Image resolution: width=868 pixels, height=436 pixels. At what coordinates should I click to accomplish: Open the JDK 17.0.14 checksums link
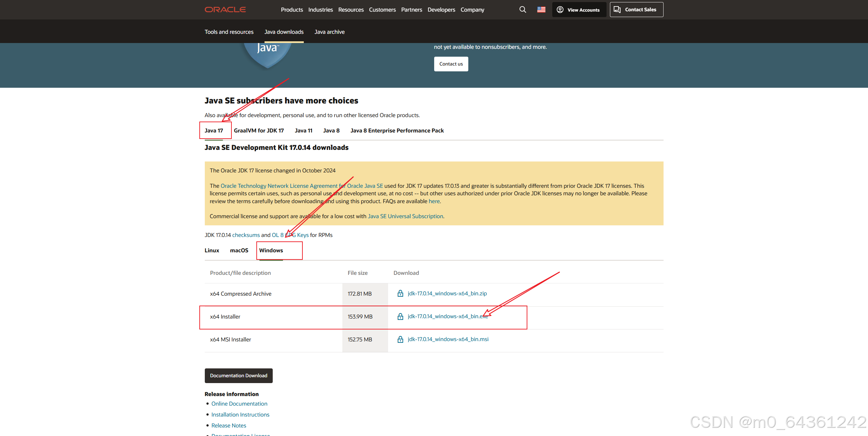[246, 235]
